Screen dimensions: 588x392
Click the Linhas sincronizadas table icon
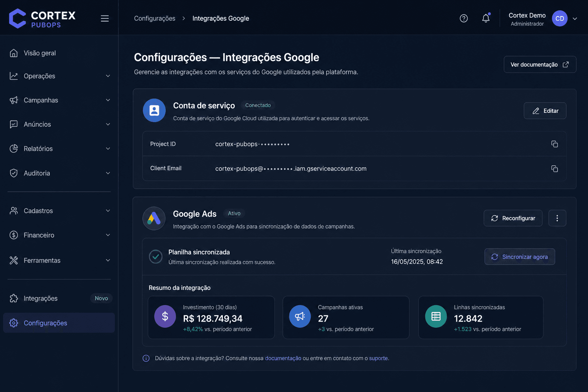coord(436,316)
